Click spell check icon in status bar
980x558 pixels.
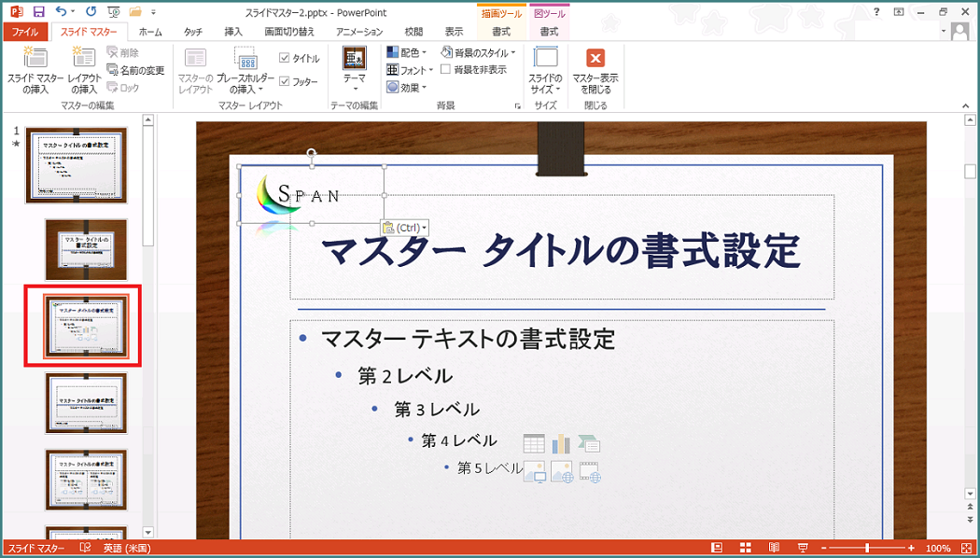click(86, 548)
